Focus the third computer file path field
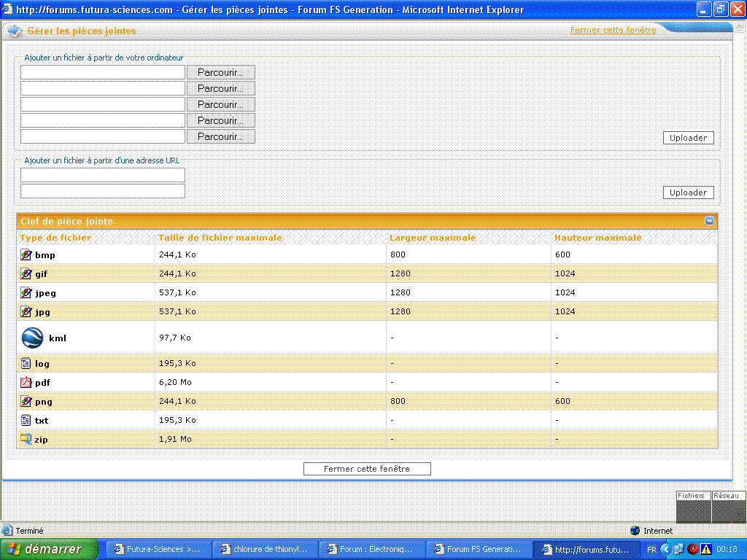Screen dimensions: 747x560 pos(103,104)
